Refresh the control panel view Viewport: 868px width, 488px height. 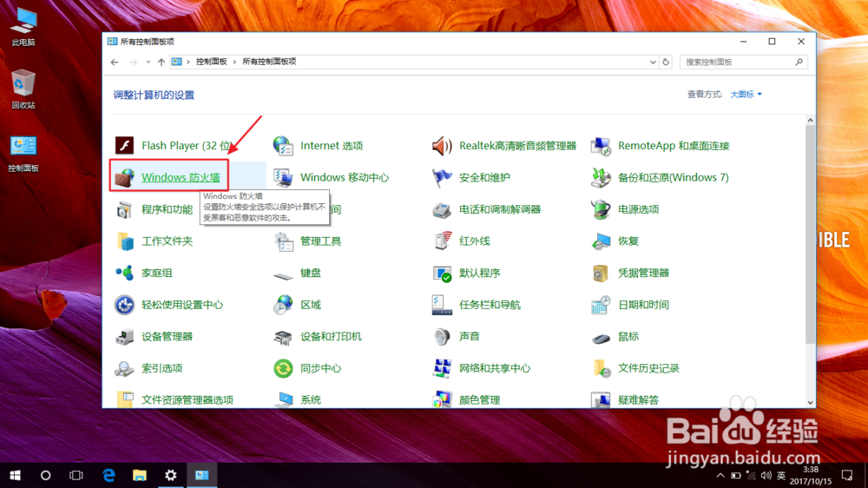(x=666, y=62)
